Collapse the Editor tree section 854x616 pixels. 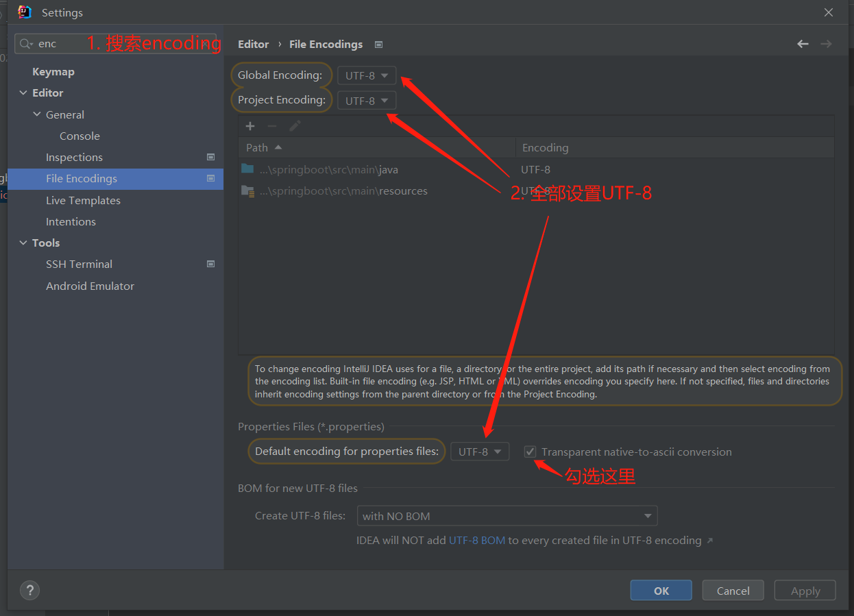[23, 93]
